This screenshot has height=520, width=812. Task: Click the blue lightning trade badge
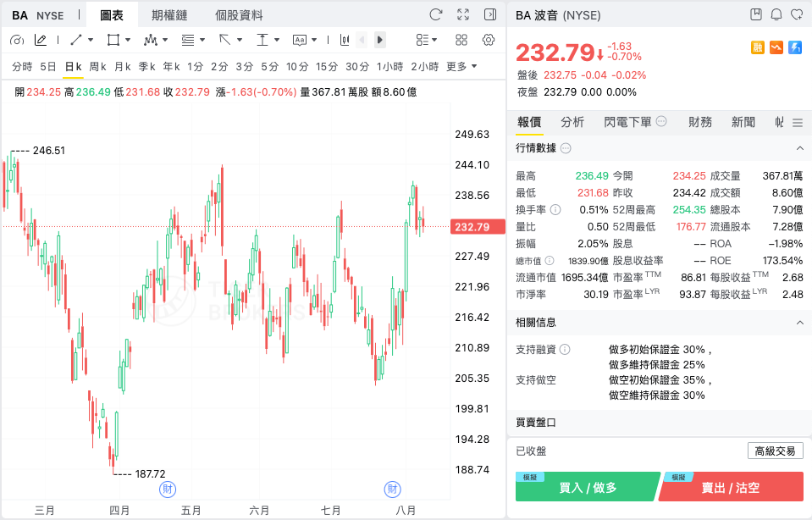coord(795,47)
